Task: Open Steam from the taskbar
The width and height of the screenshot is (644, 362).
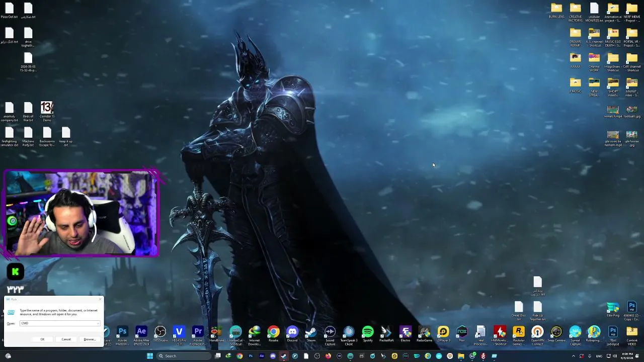Action: [x=284, y=356]
